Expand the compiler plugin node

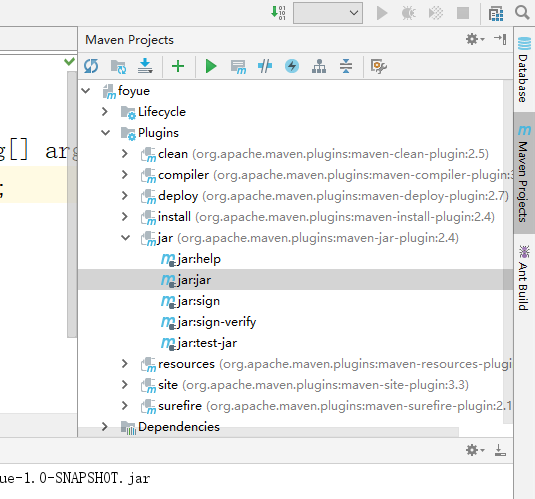click(125, 175)
